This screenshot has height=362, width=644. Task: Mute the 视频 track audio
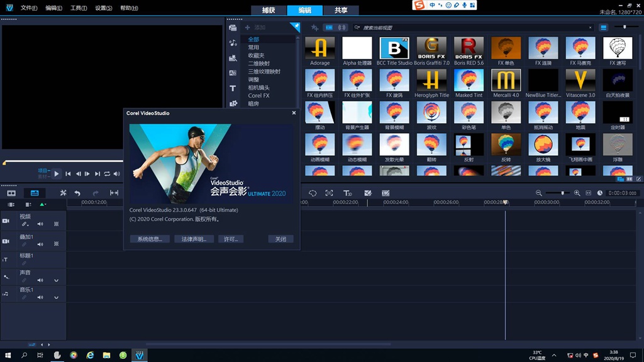[40, 224]
